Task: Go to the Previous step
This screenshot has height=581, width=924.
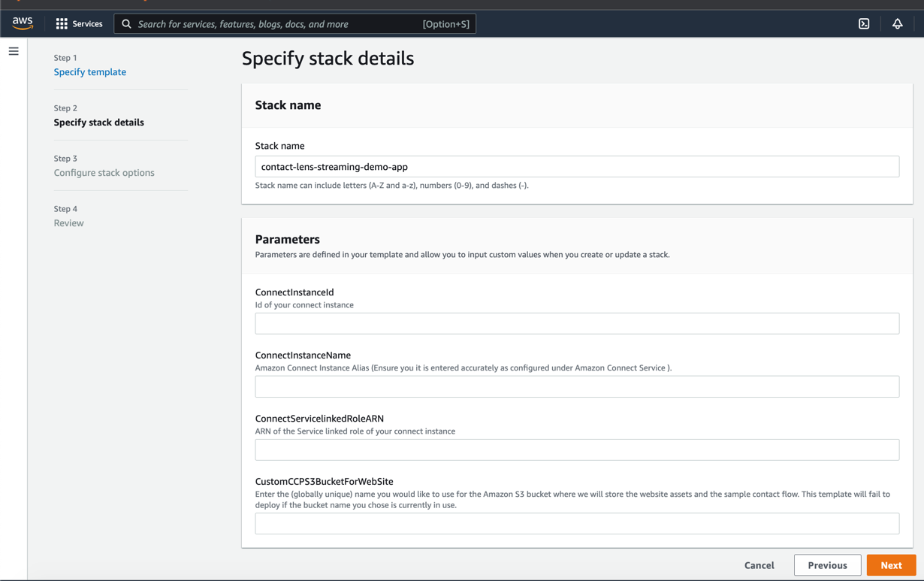Action: 827,565
